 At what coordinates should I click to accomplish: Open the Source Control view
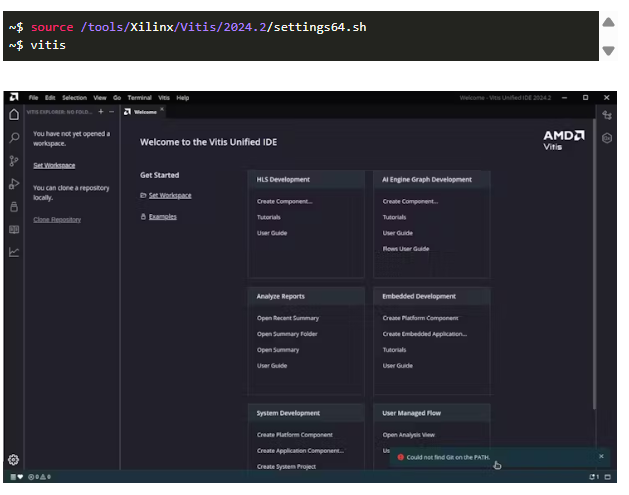pos(14,160)
